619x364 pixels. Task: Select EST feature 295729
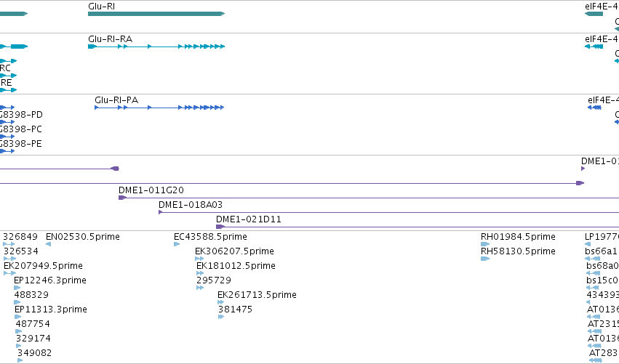tap(200, 288)
